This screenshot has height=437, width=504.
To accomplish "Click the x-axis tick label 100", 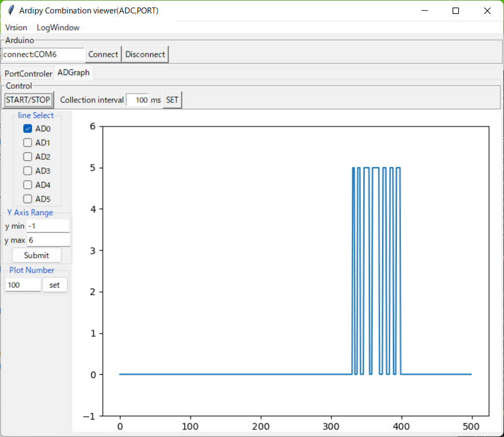I will point(190,427).
